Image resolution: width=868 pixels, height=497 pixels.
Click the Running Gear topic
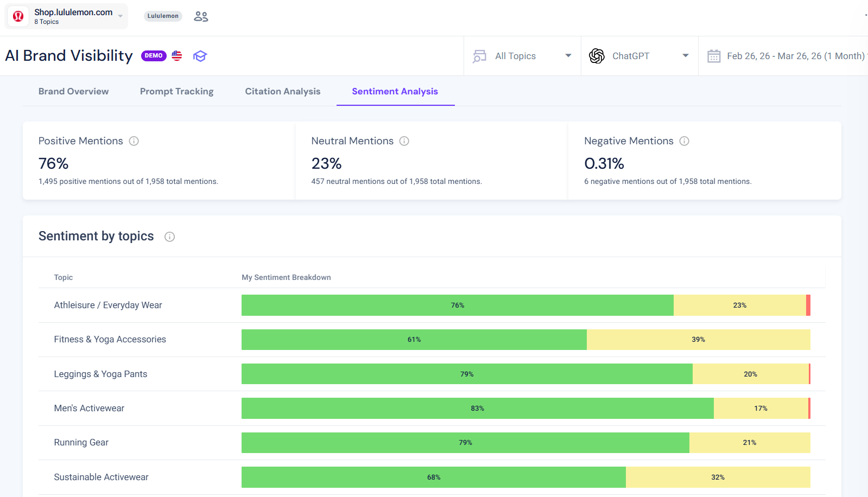coord(81,442)
